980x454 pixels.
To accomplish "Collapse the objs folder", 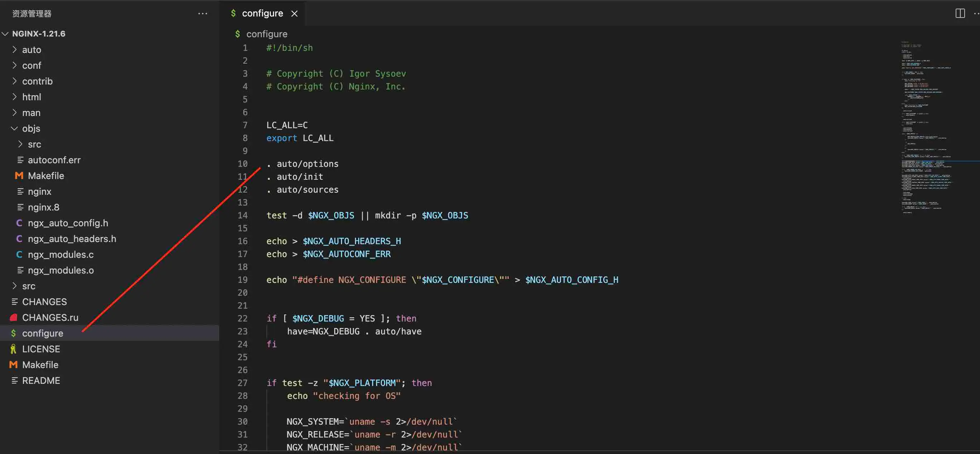I will pos(14,128).
